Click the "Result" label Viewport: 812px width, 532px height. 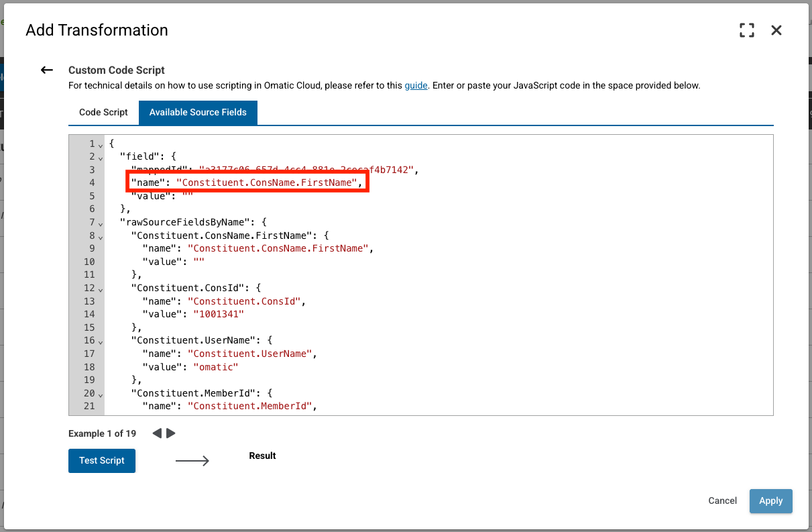pyautogui.click(x=262, y=456)
